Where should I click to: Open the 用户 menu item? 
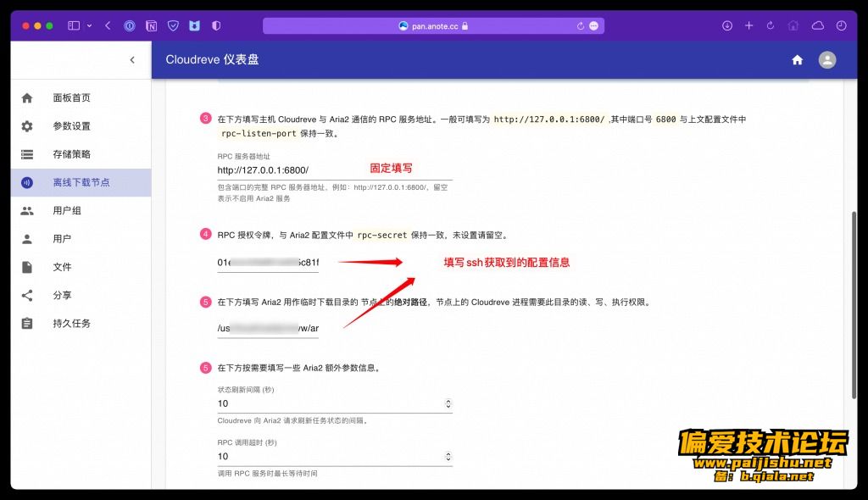pyautogui.click(x=81, y=239)
